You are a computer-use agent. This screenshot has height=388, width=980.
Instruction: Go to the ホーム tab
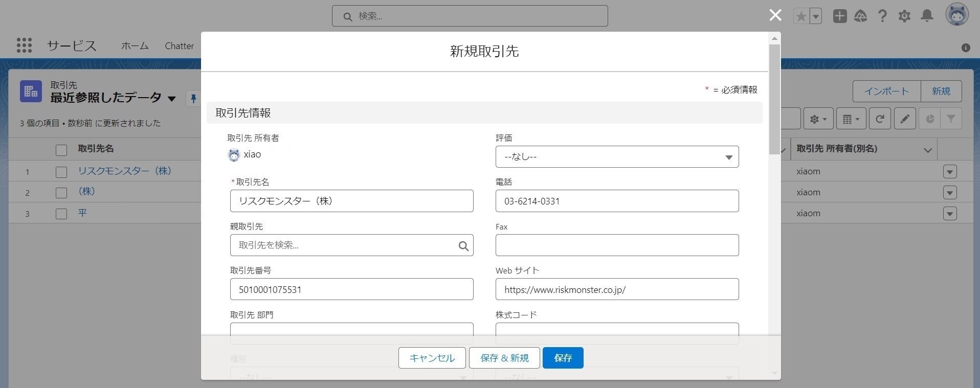tap(135, 46)
